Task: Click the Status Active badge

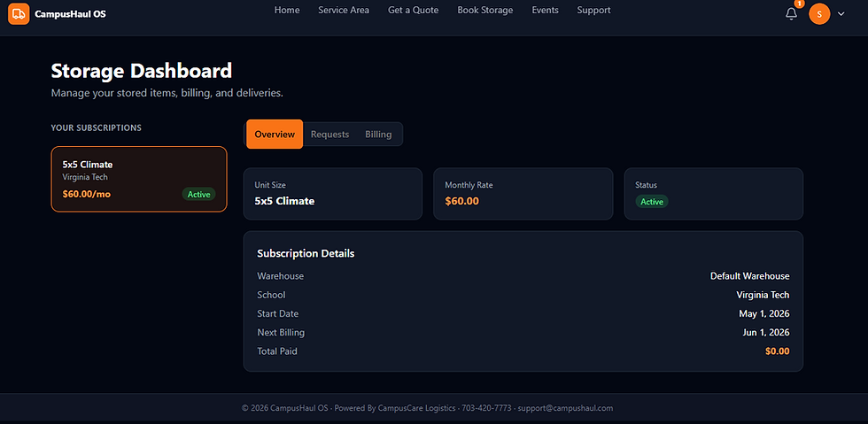Action: 652,202
